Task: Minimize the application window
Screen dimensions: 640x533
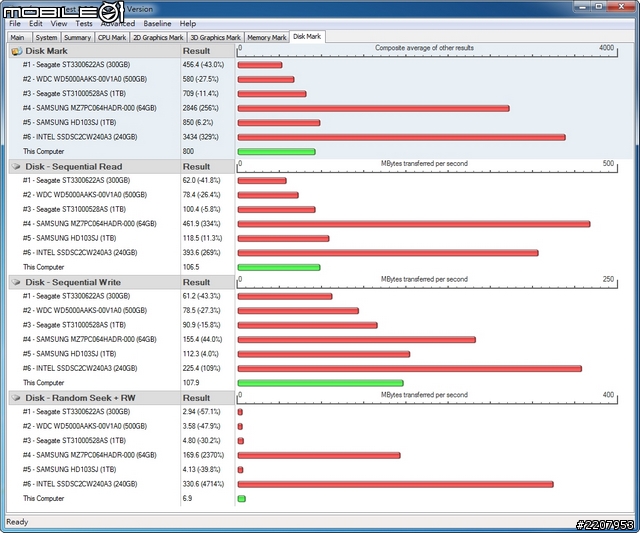Action: click(x=582, y=6)
